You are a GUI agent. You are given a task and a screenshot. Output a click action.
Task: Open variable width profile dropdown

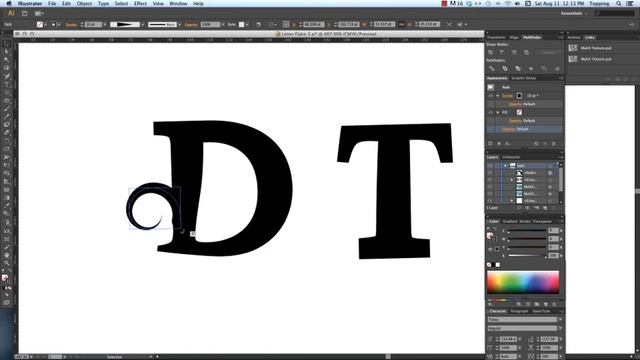(x=142, y=24)
